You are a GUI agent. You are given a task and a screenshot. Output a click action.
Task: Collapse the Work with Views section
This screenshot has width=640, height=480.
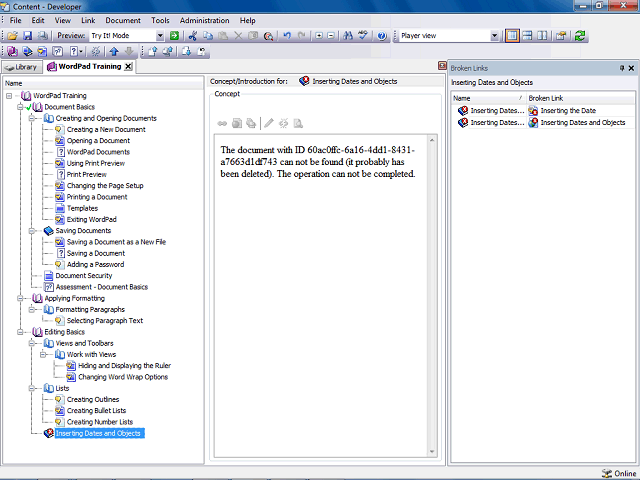[43, 355]
